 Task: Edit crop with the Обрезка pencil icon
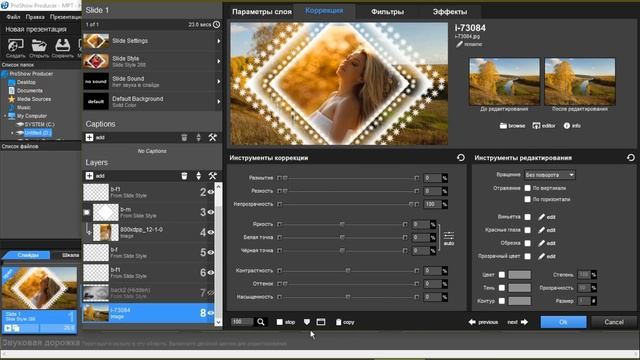(541, 243)
